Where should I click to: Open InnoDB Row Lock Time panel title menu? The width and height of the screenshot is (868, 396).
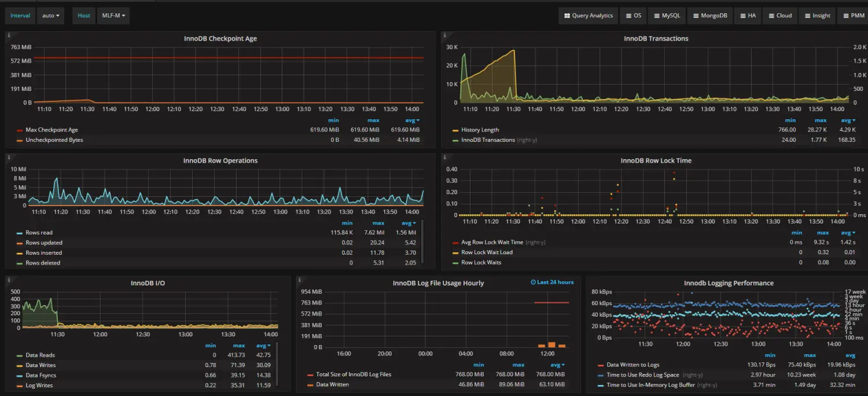click(656, 160)
